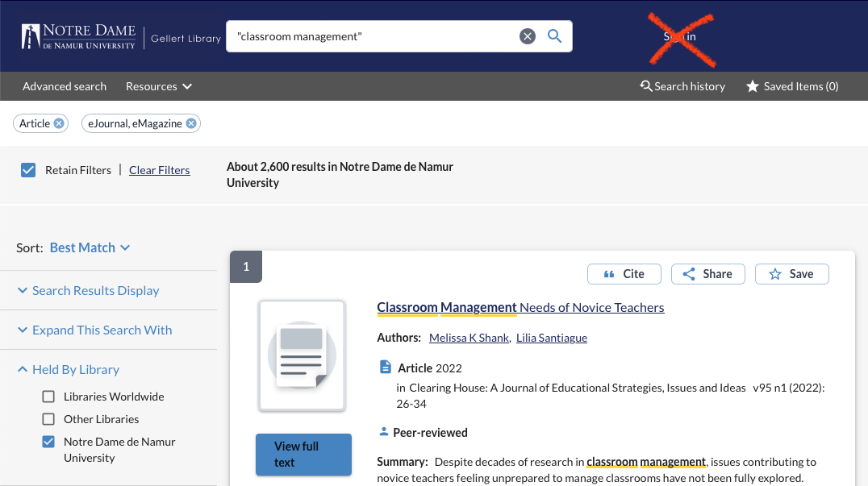Screen dimensions: 868x486
Task: Open Search history
Action: click(x=682, y=86)
